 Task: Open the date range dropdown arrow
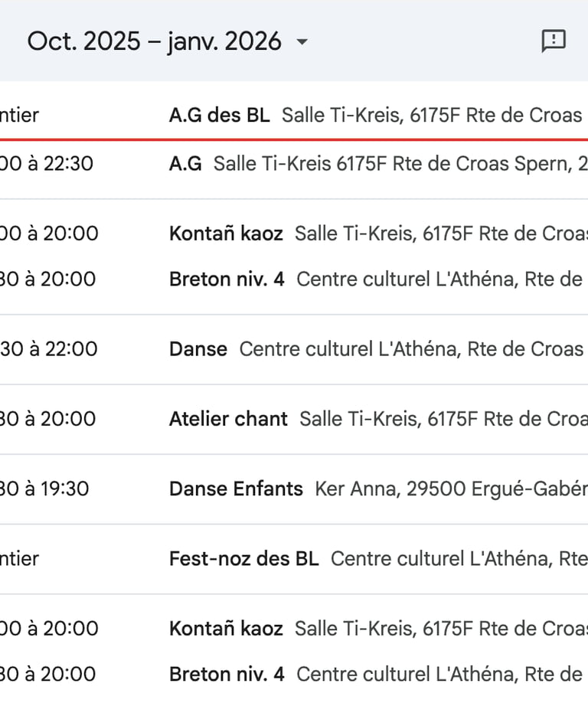(302, 42)
